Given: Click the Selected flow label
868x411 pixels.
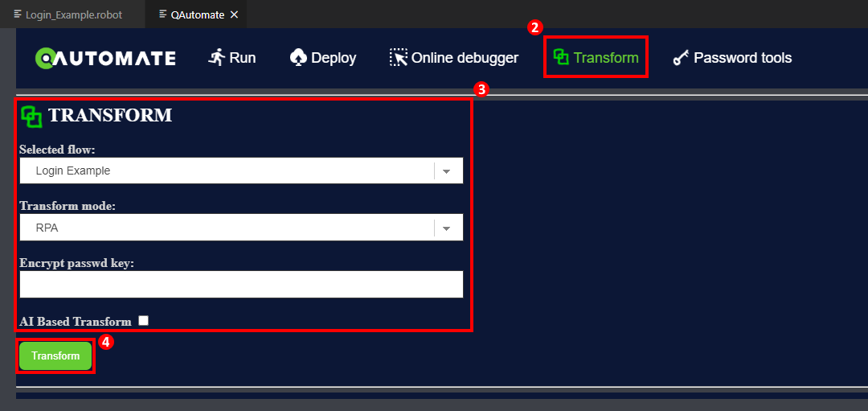Looking at the screenshot, I should point(58,150).
